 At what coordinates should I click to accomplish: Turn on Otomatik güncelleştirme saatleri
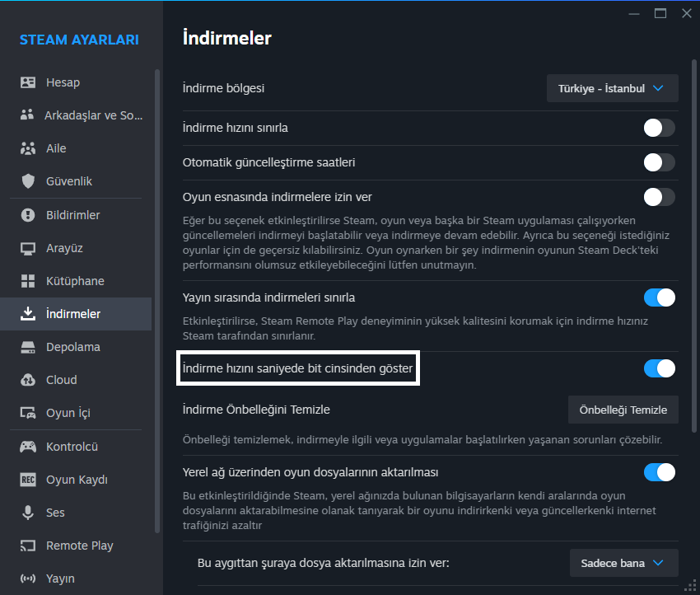pos(659,162)
